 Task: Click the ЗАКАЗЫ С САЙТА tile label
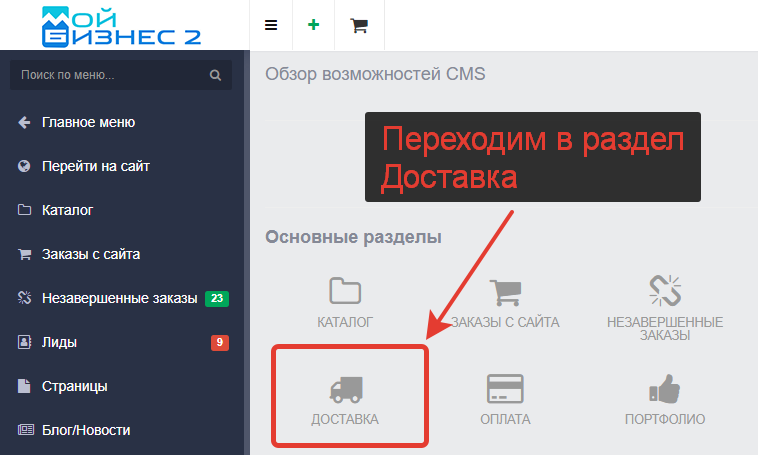click(x=505, y=323)
